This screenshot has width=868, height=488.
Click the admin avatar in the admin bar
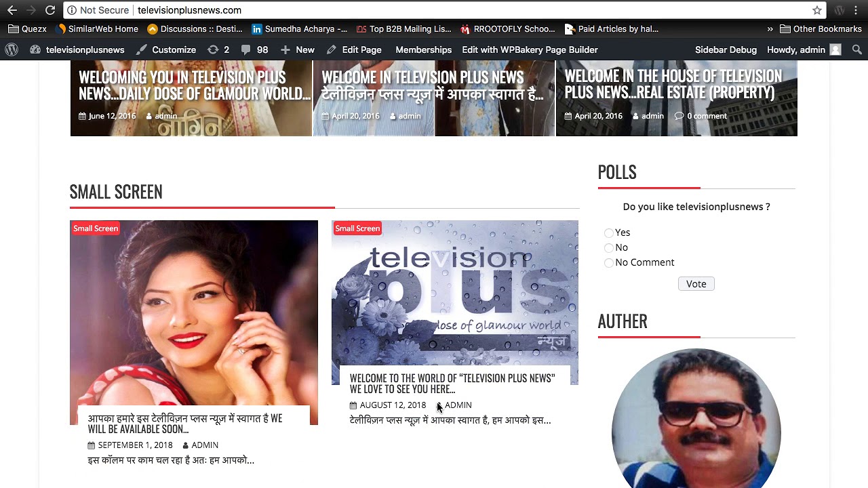[x=835, y=49]
